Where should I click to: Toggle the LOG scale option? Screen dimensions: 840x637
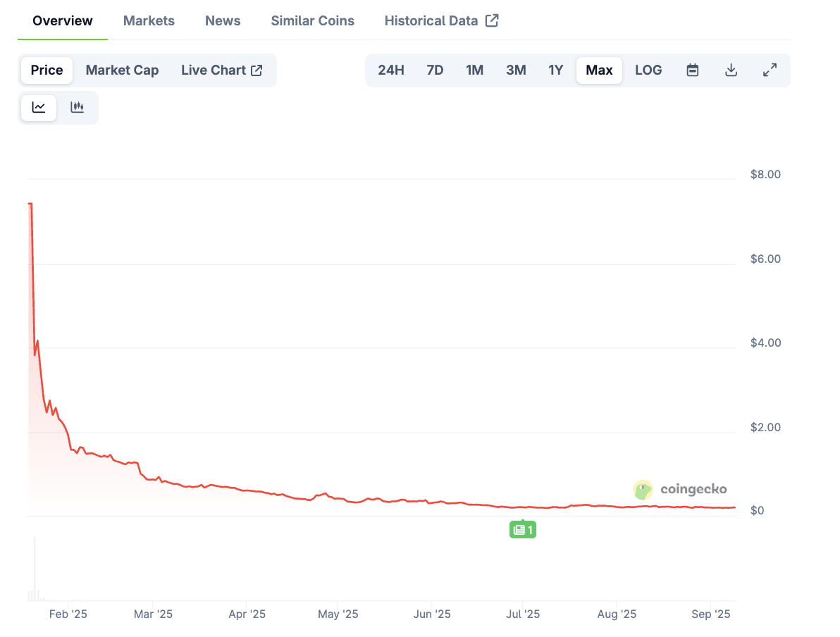coord(648,70)
